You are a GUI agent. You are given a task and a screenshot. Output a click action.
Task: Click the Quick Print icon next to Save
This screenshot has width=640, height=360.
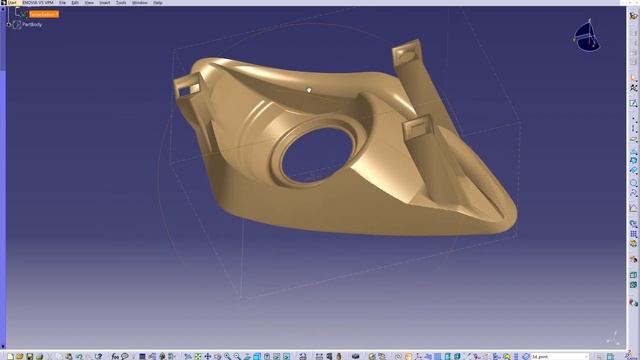pos(39,356)
